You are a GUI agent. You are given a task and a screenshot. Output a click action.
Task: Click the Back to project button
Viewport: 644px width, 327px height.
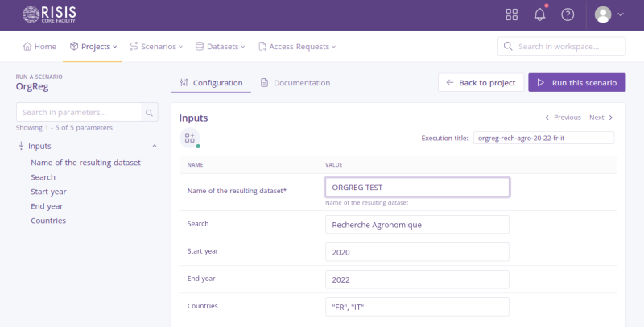481,83
